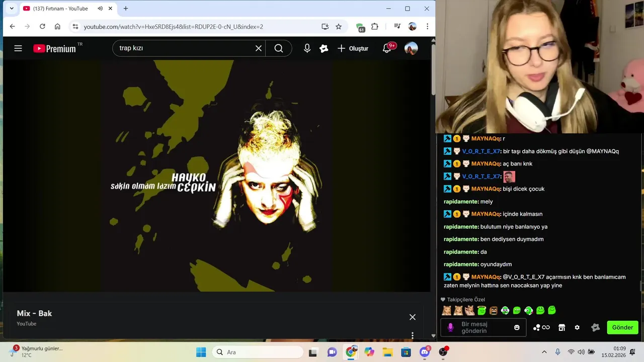Pick the last green blob emote
This screenshot has height=362, width=644.
pyautogui.click(x=551, y=310)
